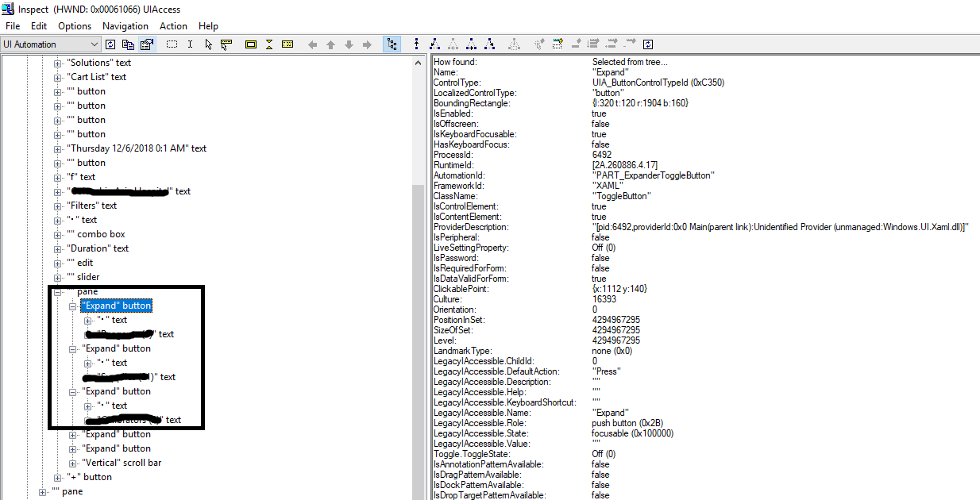Screen dimensions: 980x500
Task: Collapse the first 'Expand' button node
Action: pyautogui.click(x=71, y=305)
